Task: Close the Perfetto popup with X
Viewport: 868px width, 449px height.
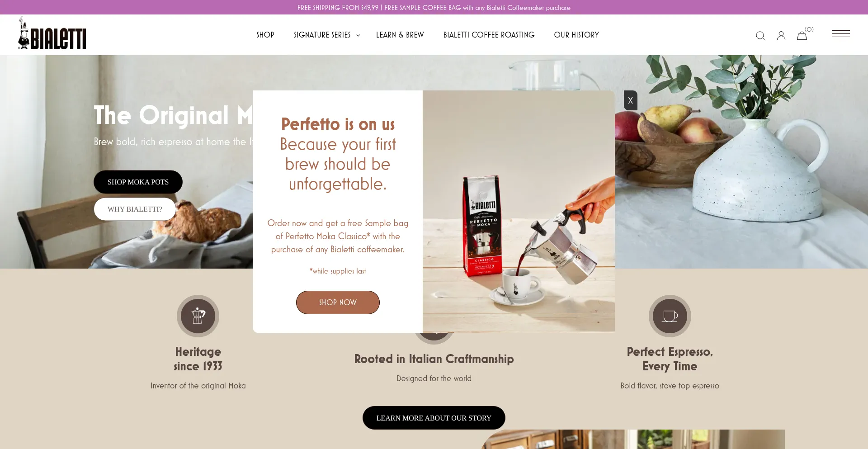Action: (x=631, y=100)
